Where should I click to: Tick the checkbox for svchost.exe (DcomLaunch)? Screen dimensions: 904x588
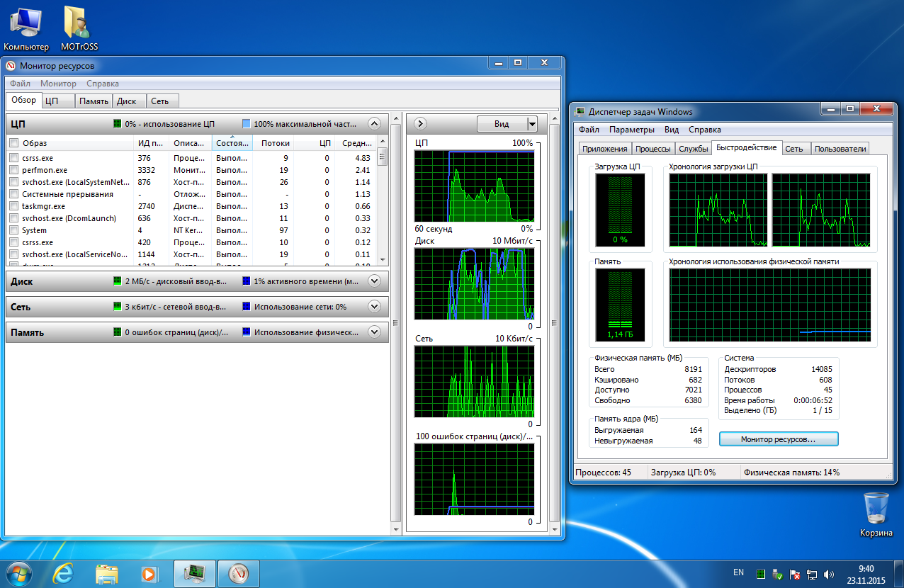click(x=13, y=218)
